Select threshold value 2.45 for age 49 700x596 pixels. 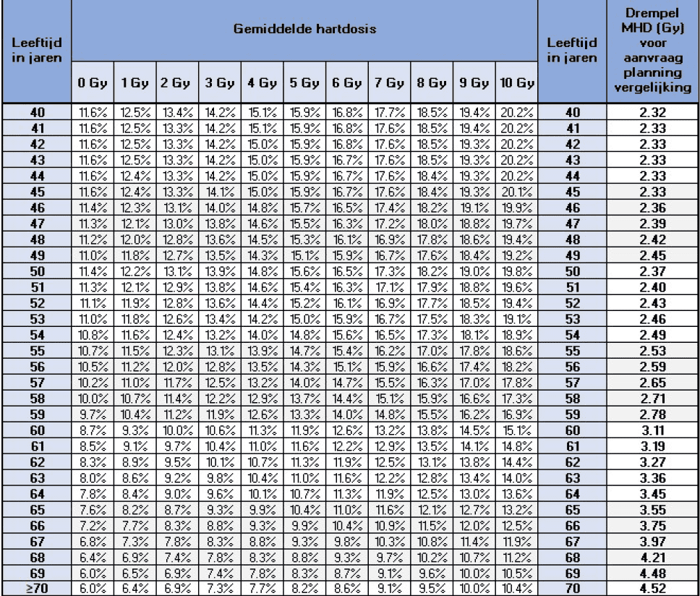click(x=652, y=256)
